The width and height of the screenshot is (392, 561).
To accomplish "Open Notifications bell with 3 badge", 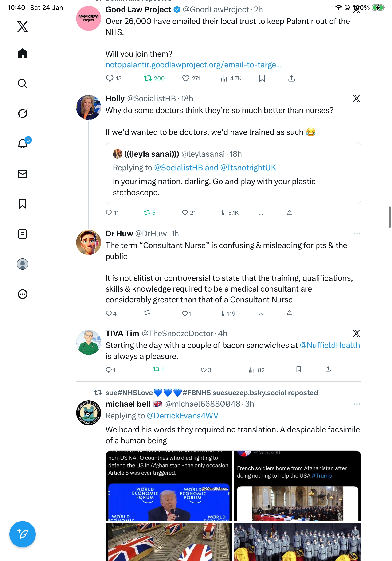I will 23,144.
